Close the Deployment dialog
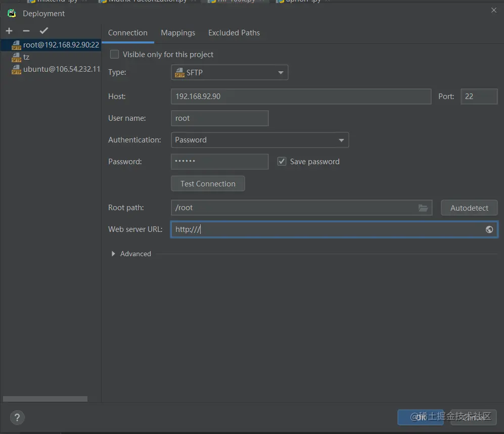504x434 pixels. point(494,10)
